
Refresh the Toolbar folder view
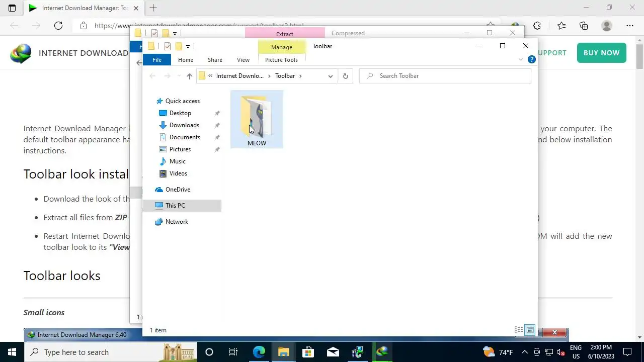[345, 76]
